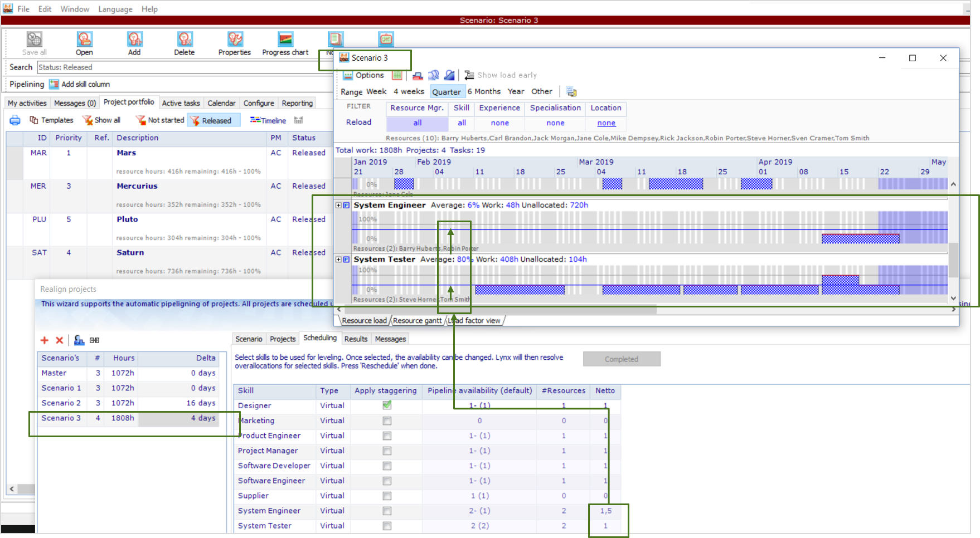Enable staggering for Software Engineer
Viewport: 980px width, 538px height.
point(387,481)
